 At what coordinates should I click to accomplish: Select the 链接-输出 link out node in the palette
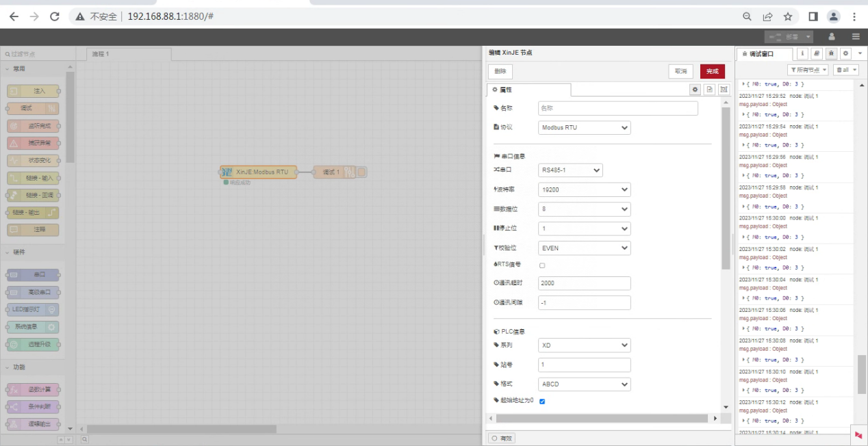[33, 213]
